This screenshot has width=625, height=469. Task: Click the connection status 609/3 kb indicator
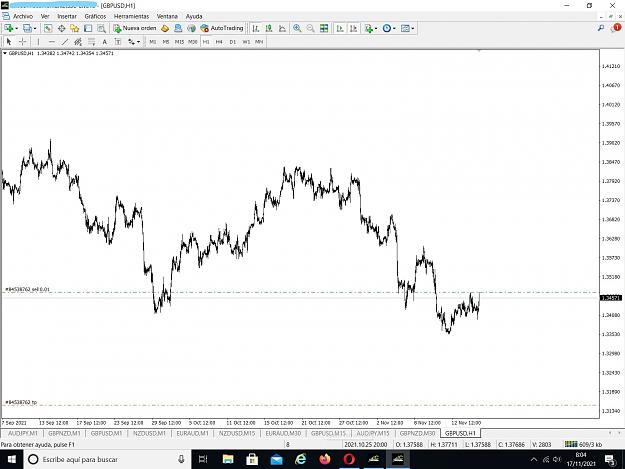(583, 444)
